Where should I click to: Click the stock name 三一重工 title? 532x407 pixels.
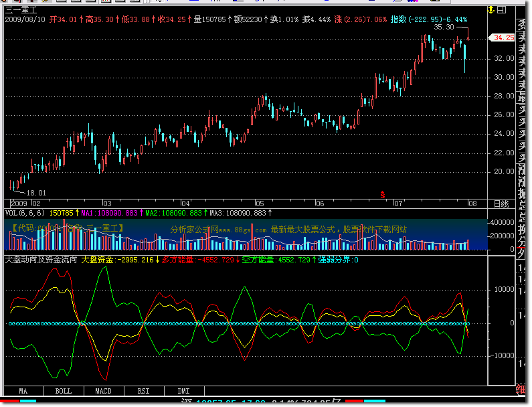coord(21,11)
